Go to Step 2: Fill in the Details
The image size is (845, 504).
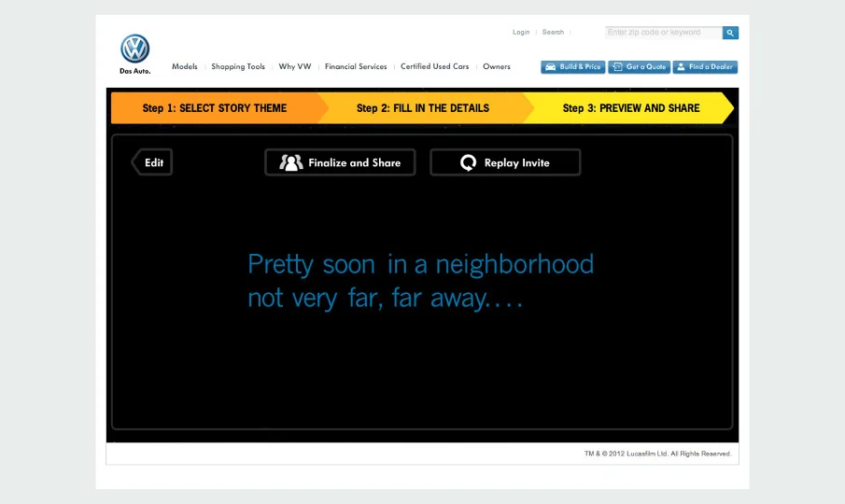(423, 108)
